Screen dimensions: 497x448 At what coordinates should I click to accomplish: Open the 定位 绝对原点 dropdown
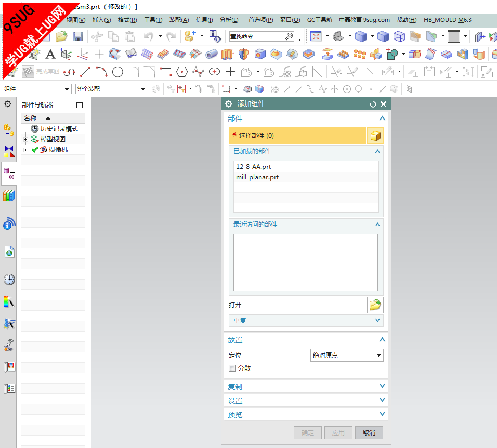[x=347, y=355]
